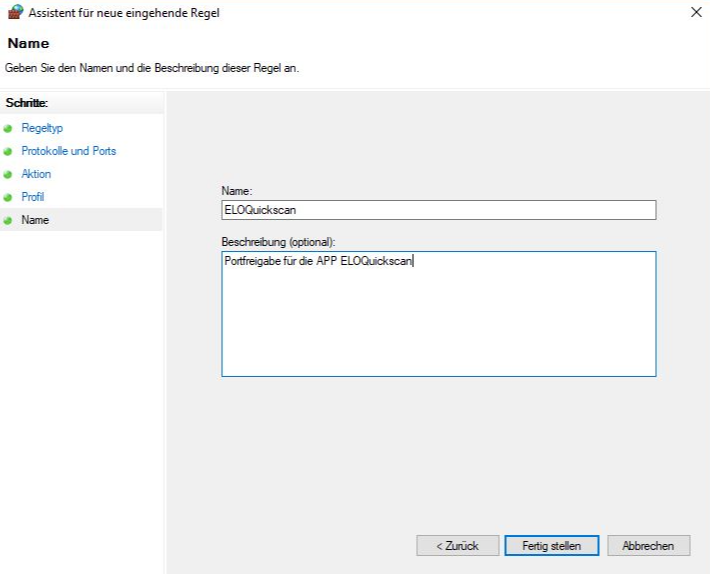710x574 pixels.
Task: Go to the Regeltyp step
Action: pyautogui.click(x=42, y=129)
